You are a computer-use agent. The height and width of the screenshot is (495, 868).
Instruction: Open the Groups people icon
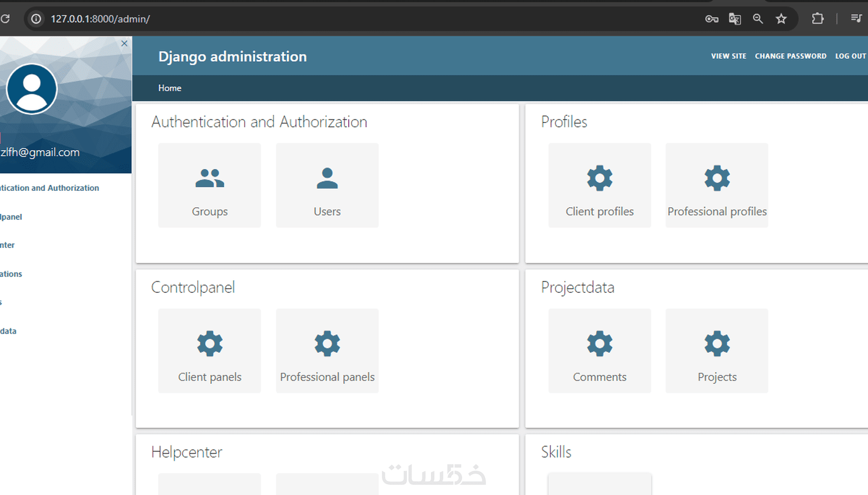[x=209, y=179]
